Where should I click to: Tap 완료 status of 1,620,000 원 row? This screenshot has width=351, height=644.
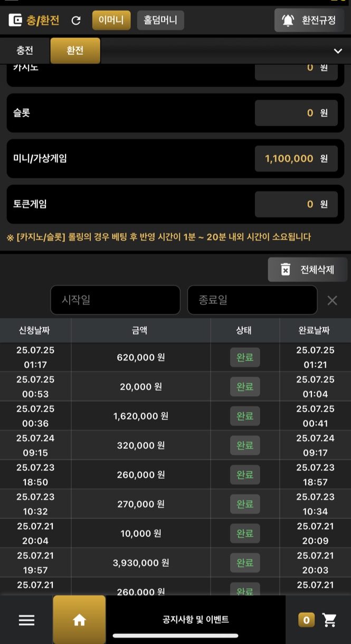coord(245,416)
